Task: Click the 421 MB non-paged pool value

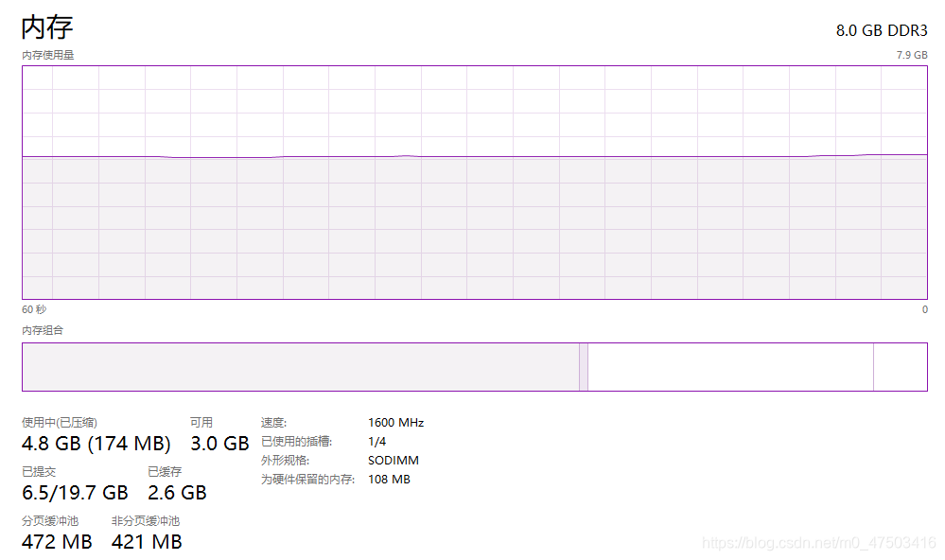Action: pyautogui.click(x=147, y=542)
